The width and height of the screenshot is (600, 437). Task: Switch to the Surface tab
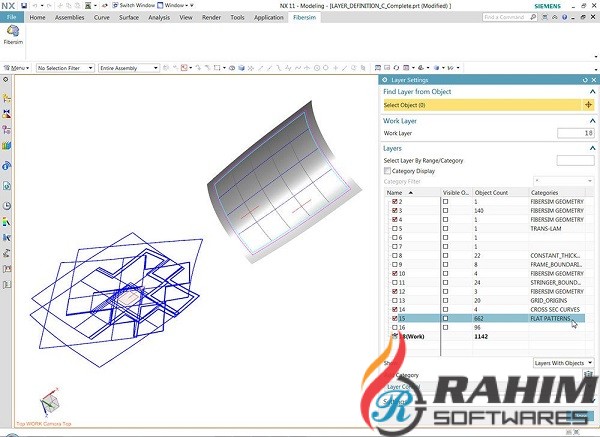coord(129,17)
